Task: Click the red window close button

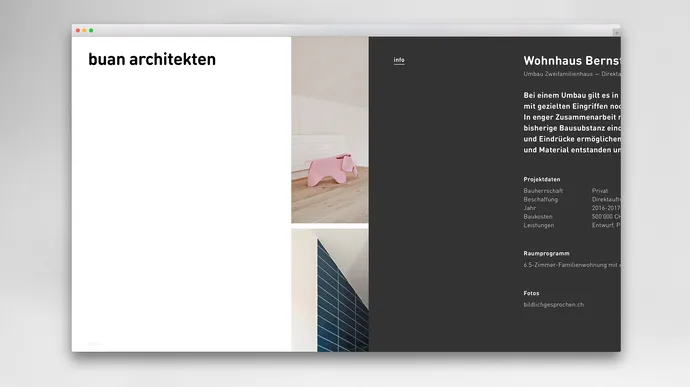Action: click(x=78, y=30)
